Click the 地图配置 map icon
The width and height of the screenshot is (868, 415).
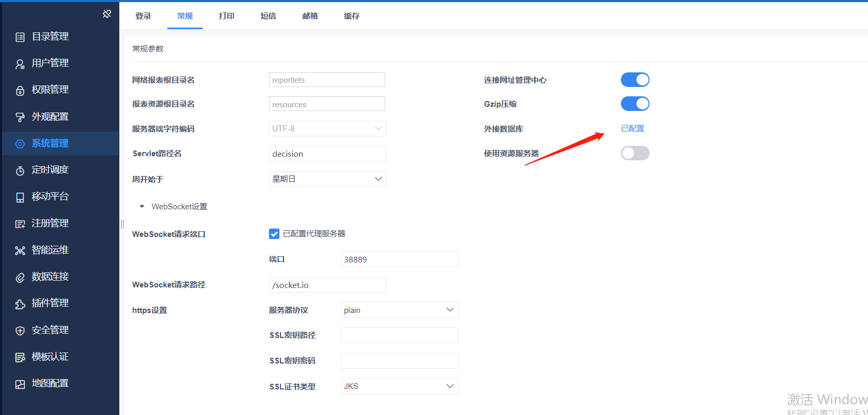(20, 384)
